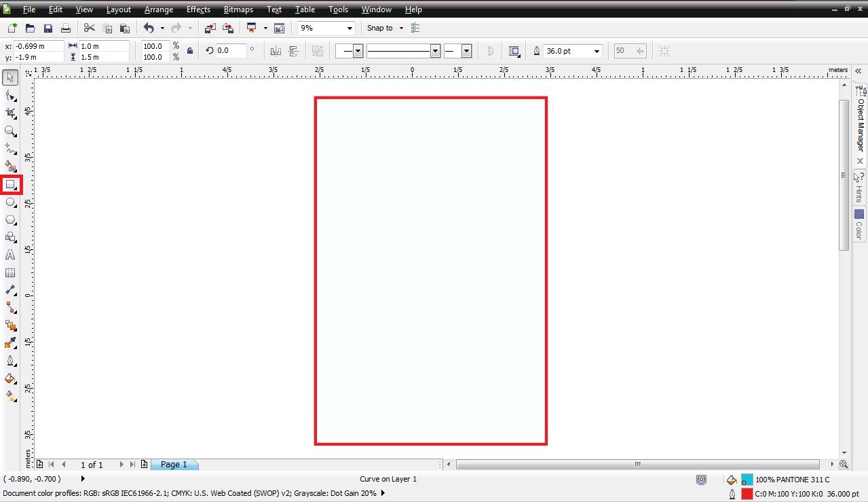Select the Blend interactive tool

click(10, 325)
